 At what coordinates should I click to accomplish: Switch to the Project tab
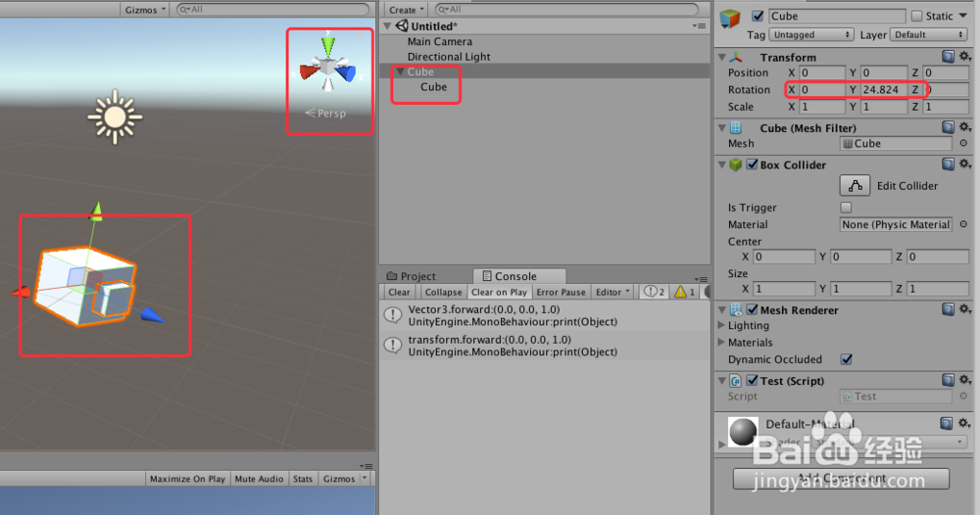(x=412, y=276)
